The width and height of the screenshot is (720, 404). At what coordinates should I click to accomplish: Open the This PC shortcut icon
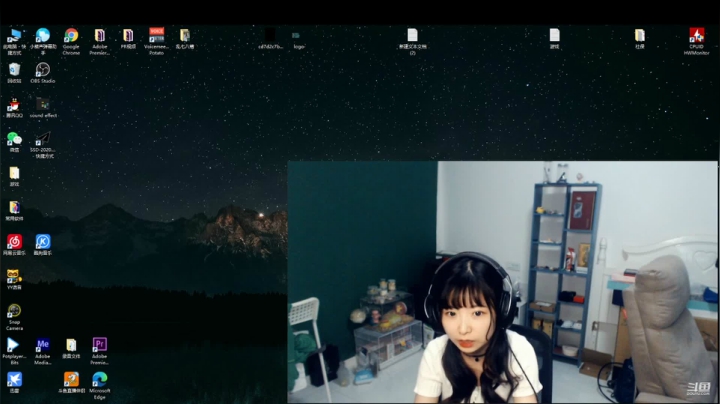point(14,35)
